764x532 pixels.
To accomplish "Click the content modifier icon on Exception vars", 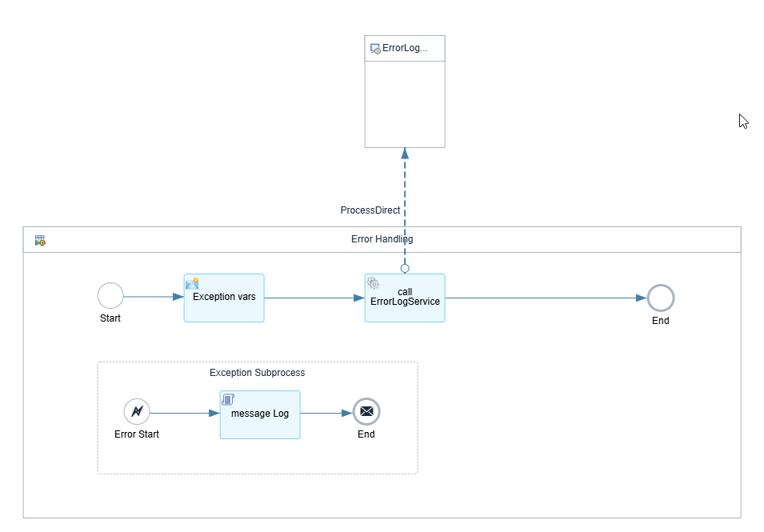I will click(x=192, y=283).
